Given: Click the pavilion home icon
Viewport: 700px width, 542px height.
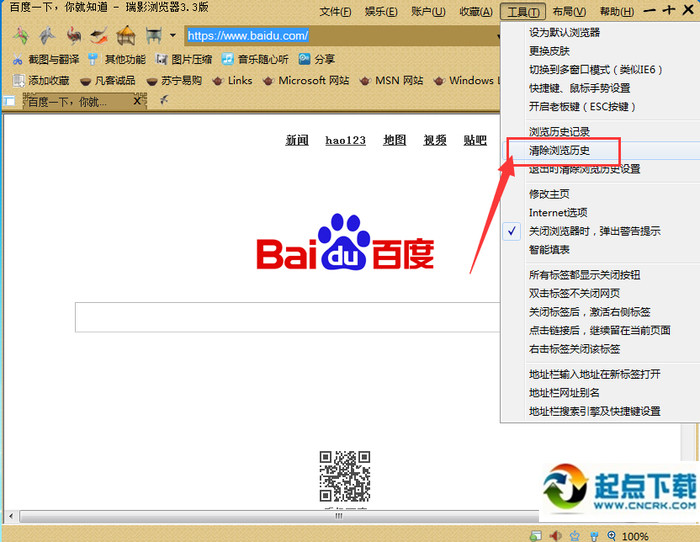Looking at the screenshot, I should pos(126,35).
